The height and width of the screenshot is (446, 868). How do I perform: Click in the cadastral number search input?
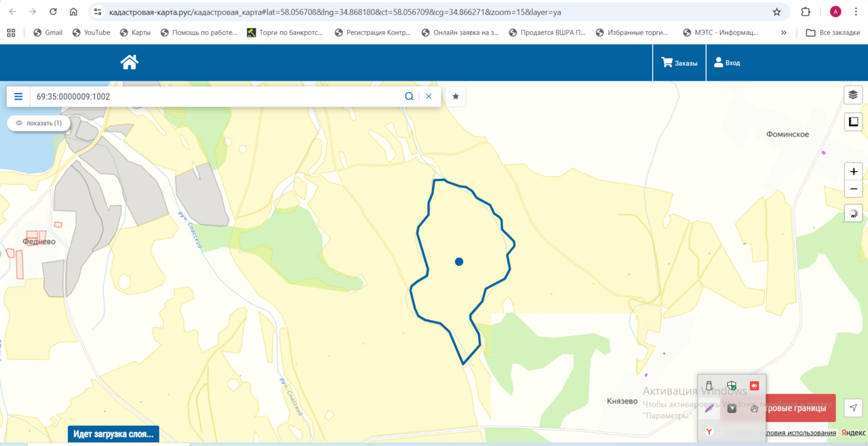tap(217, 96)
